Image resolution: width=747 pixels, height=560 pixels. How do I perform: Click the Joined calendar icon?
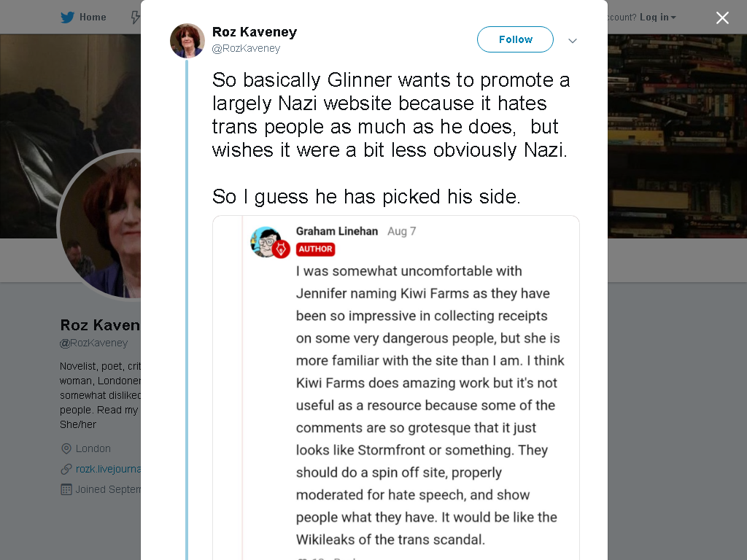click(x=66, y=489)
